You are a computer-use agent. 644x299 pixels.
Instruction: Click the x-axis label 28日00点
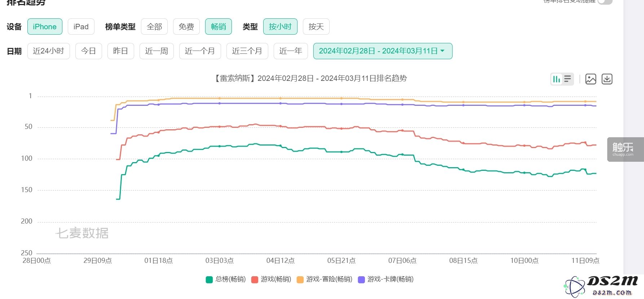click(x=36, y=261)
